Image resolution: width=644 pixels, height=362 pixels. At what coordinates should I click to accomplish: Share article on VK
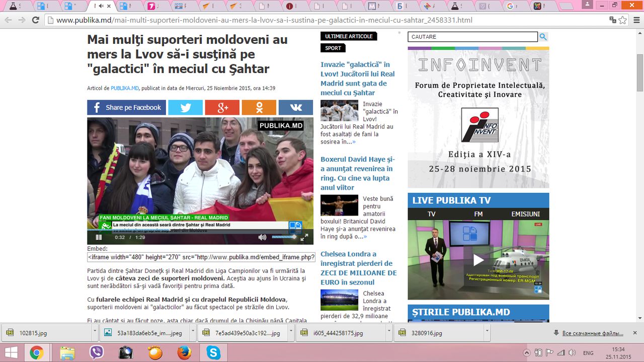pyautogui.click(x=296, y=107)
